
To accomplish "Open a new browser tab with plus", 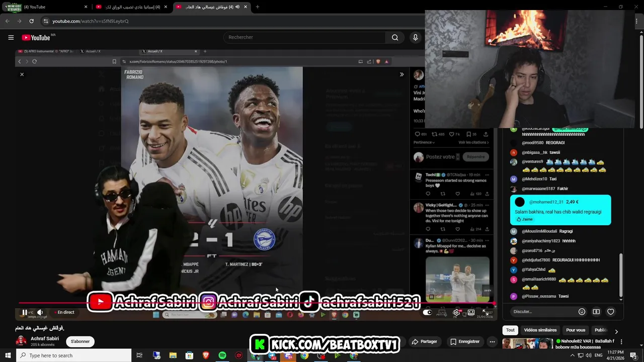I will click(x=257, y=7).
